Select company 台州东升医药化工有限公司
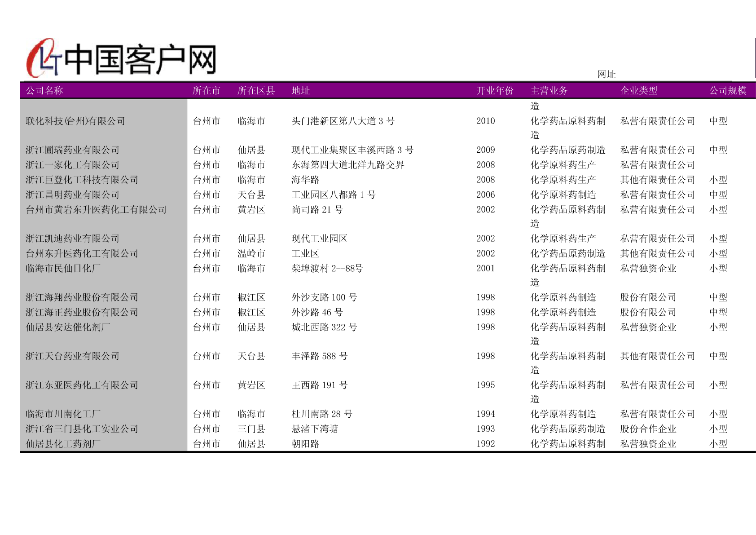 (x=82, y=253)
